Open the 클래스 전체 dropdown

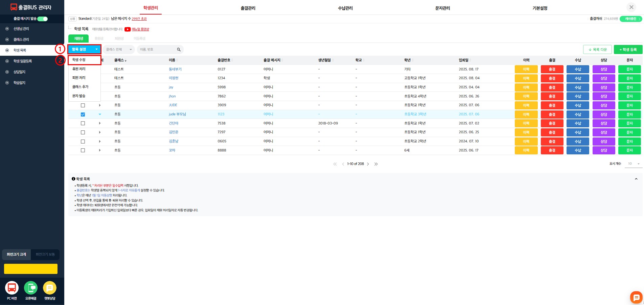click(119, 50)
